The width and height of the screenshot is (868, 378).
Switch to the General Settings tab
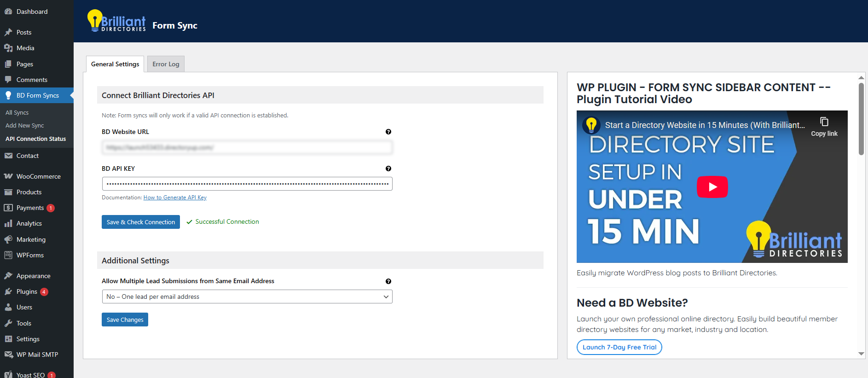coord(115,64)
